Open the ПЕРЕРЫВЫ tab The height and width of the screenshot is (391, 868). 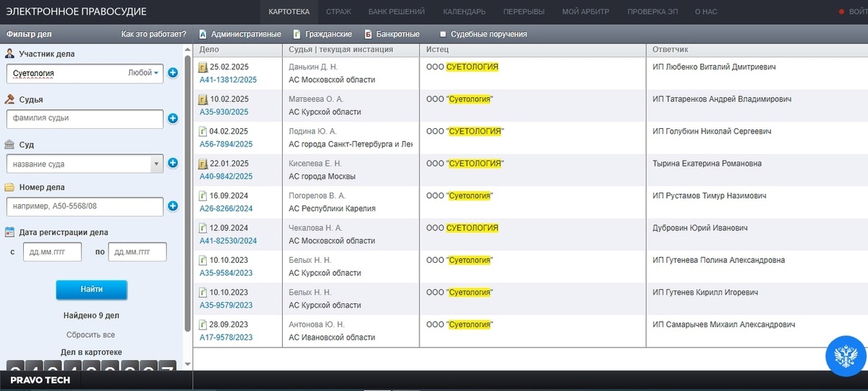(x=525, y=12)
